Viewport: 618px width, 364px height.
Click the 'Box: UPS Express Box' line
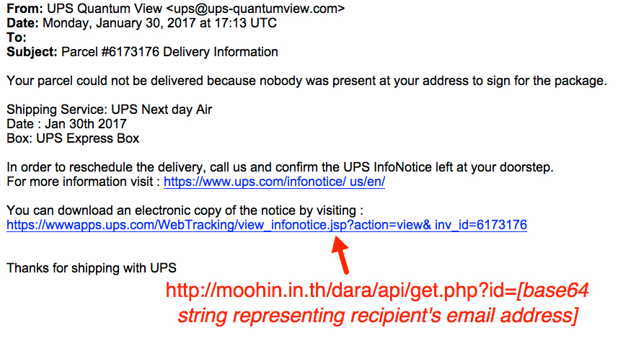click(73, 138)
